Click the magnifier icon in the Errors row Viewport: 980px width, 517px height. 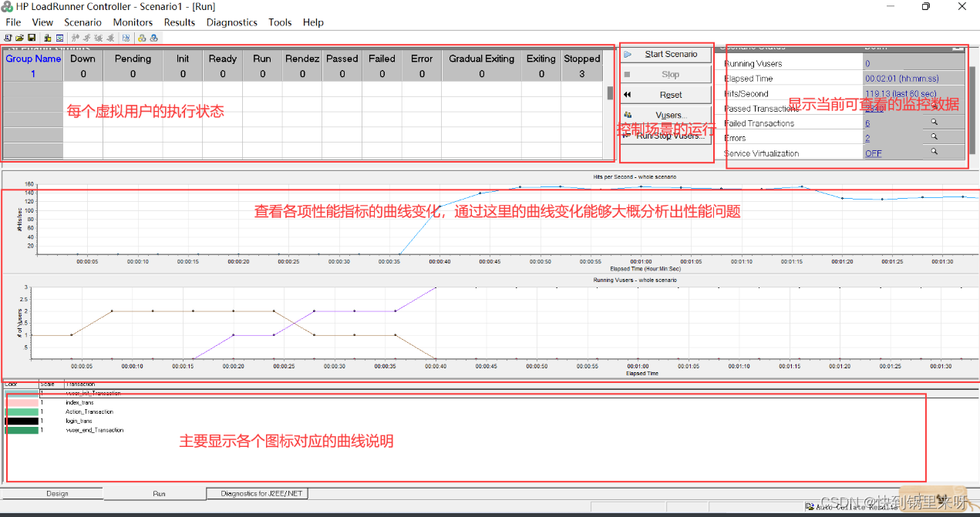tap(933, 137)
